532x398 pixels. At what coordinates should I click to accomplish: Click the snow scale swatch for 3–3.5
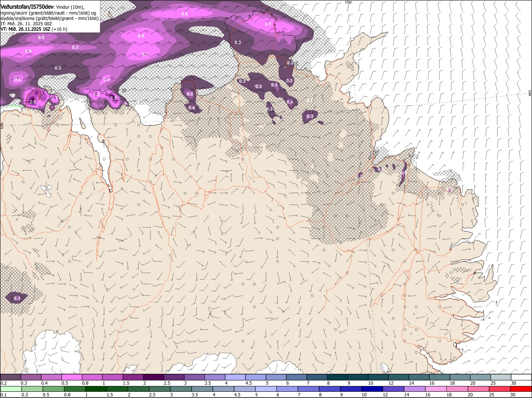[x=194, y=377]
